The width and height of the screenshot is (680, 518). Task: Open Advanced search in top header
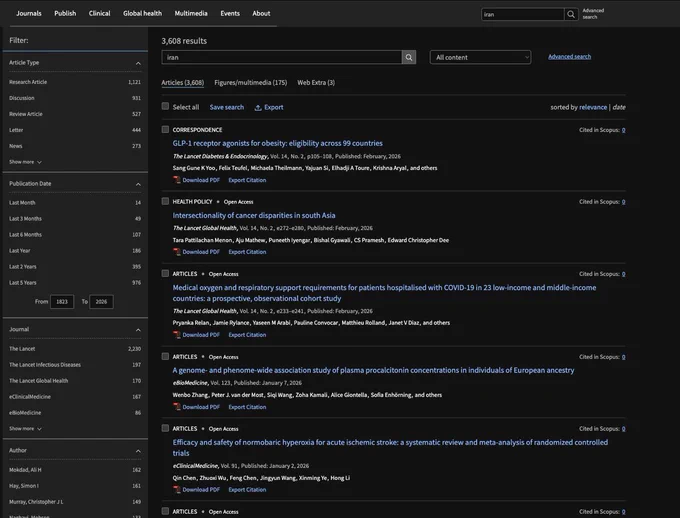tap(593, 14)
